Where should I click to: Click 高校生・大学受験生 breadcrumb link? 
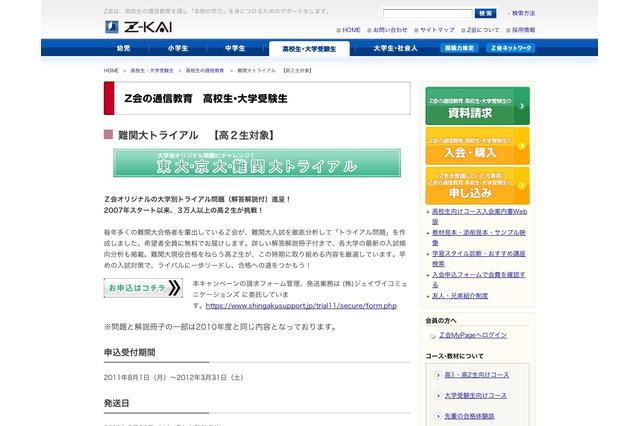(152, 71)
